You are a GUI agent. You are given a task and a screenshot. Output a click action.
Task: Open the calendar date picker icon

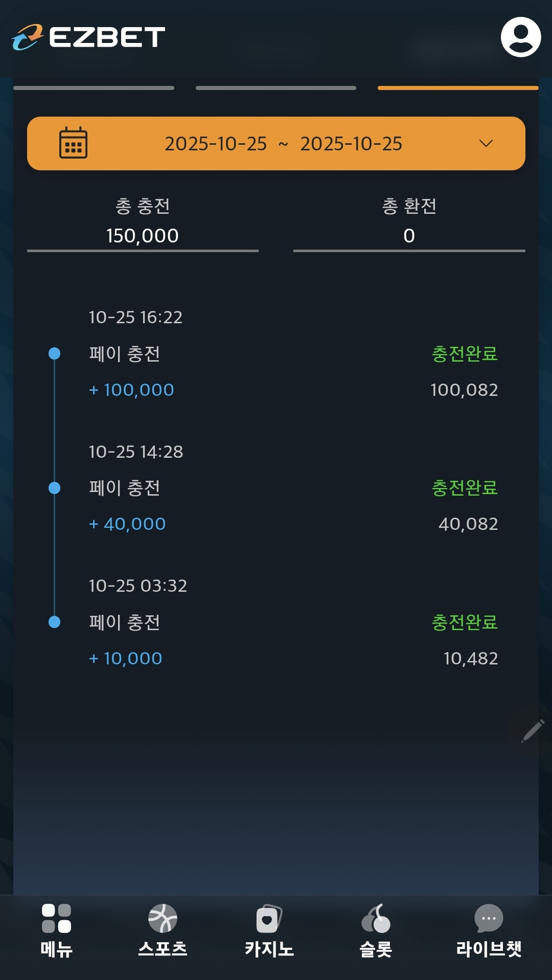73,143
